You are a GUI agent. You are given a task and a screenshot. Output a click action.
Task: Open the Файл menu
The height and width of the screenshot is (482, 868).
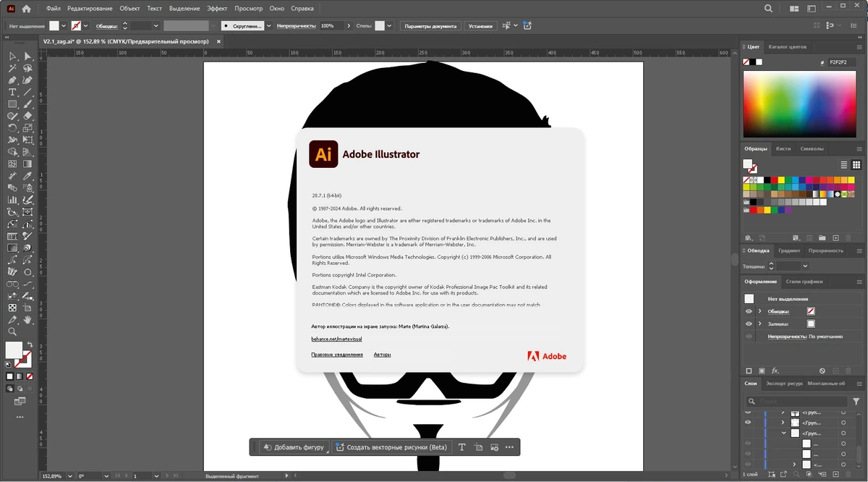[x=53, y=9]
